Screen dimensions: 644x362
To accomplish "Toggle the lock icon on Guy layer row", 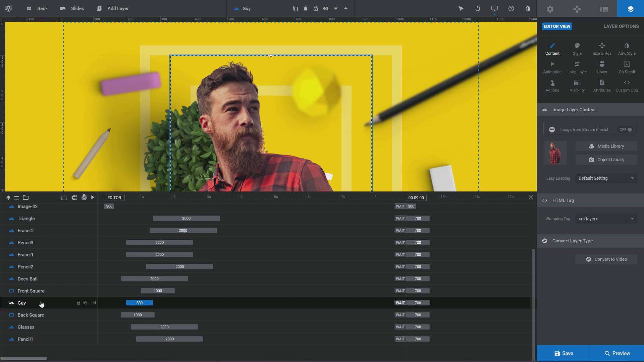I will point(78,303).
